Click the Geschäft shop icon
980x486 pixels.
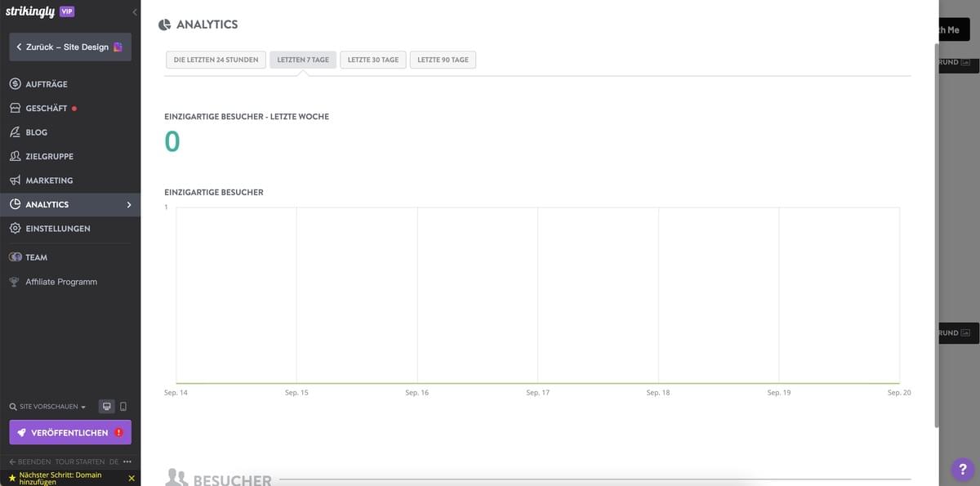pos(15,108)
